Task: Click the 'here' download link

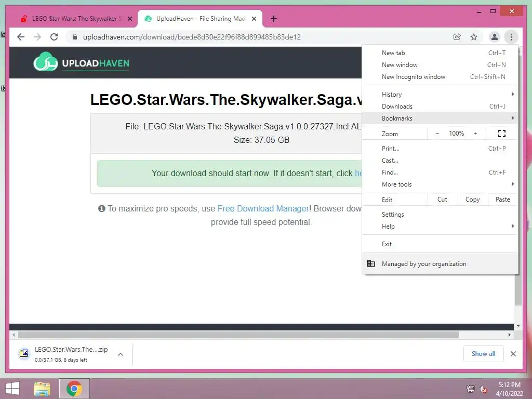Action: pyautogui.click(x=358, y=174)
